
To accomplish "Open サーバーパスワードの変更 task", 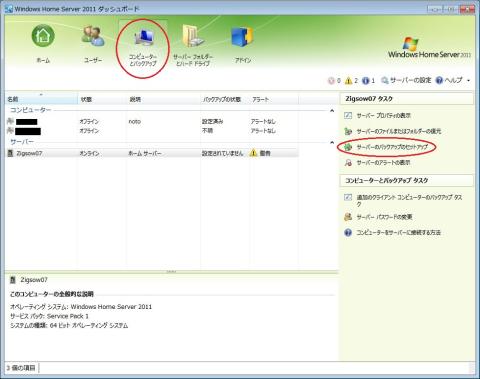I will pyautogui.click(x=384, y=217).
